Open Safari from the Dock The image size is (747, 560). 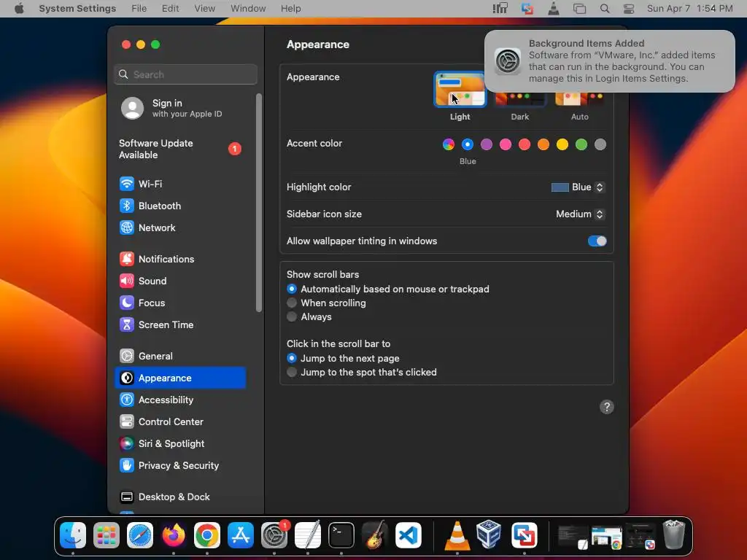click(140, 535)
